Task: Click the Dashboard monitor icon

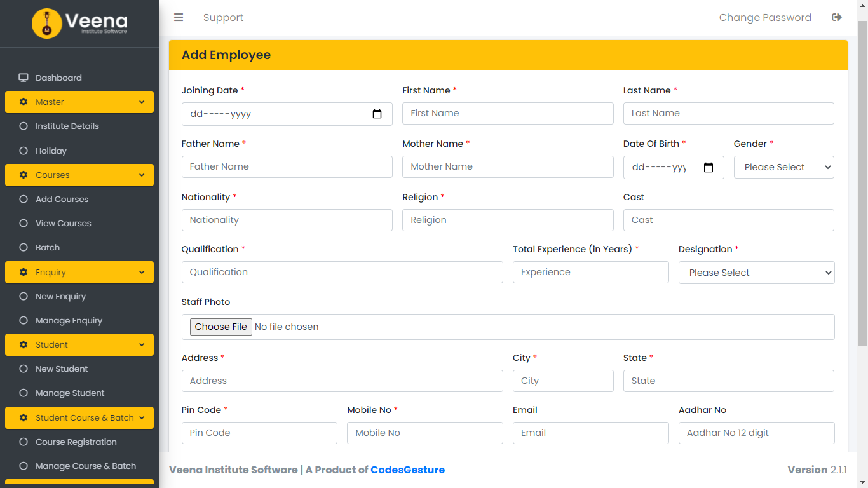Action: 24,78
